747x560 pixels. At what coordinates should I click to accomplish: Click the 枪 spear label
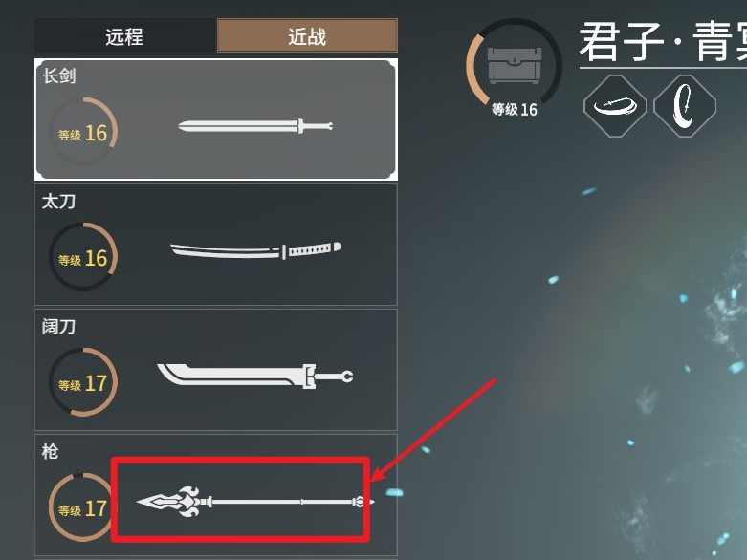(50, 451)
